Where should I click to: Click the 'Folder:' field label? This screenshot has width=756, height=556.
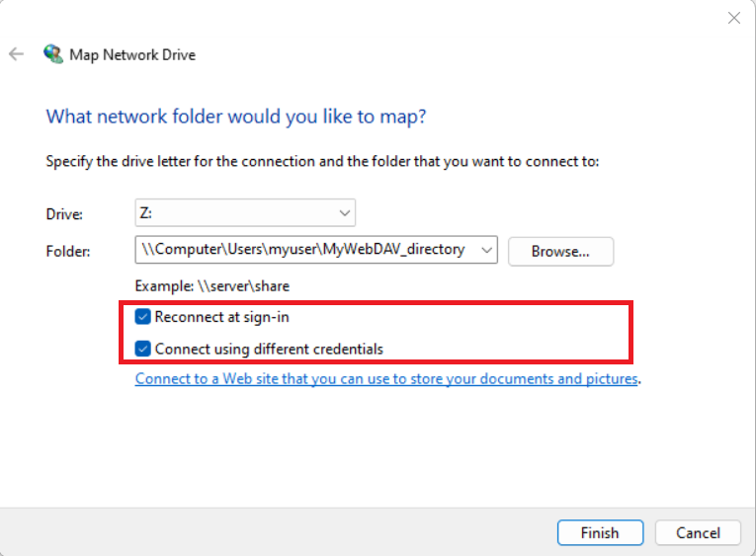pos(68,251)
